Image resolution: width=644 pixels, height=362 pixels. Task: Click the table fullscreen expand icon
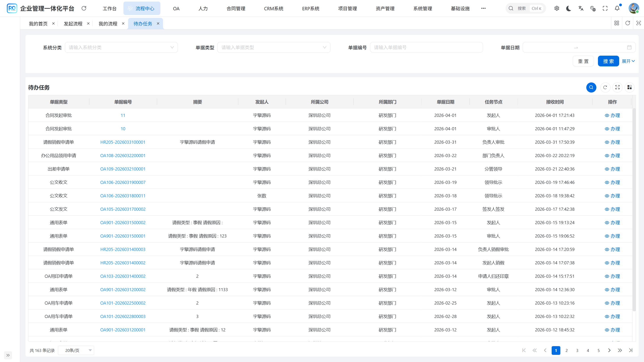pyautogui.click(x=617, y=87)
